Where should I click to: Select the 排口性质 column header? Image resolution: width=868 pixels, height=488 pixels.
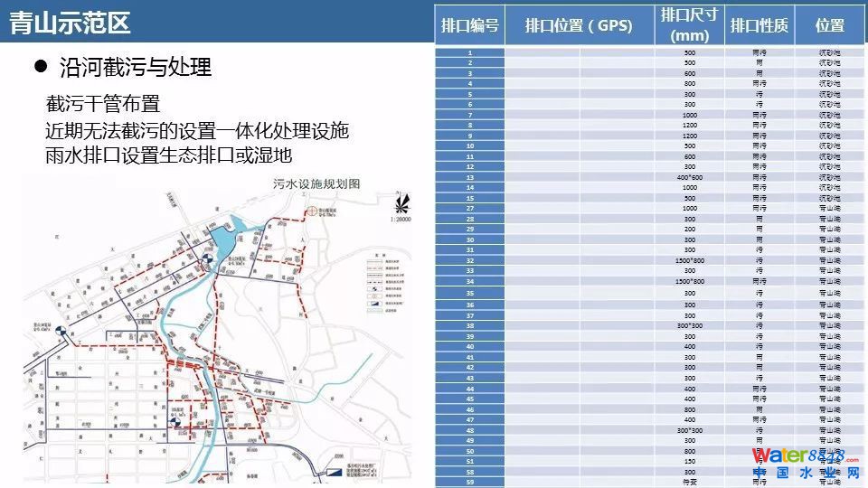pos(759,25)
